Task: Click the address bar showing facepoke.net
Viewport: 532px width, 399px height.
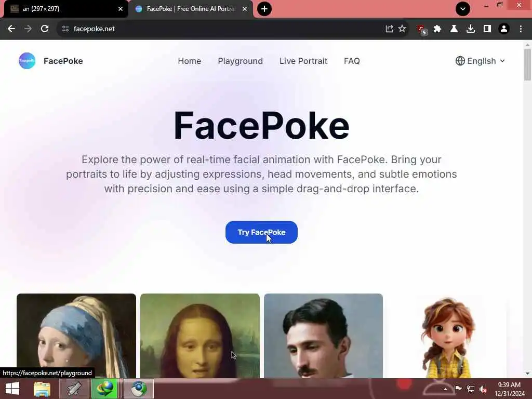Action: point(224,29)
